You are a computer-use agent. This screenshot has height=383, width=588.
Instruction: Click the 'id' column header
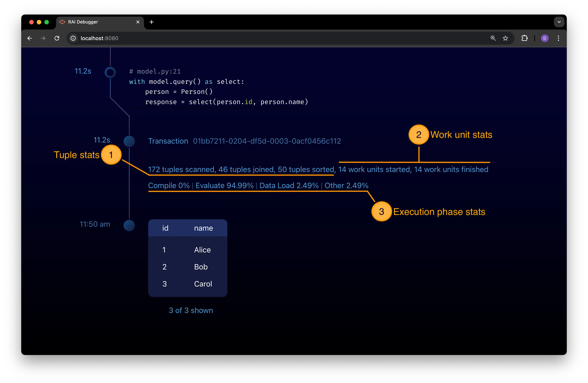point(165,228)
